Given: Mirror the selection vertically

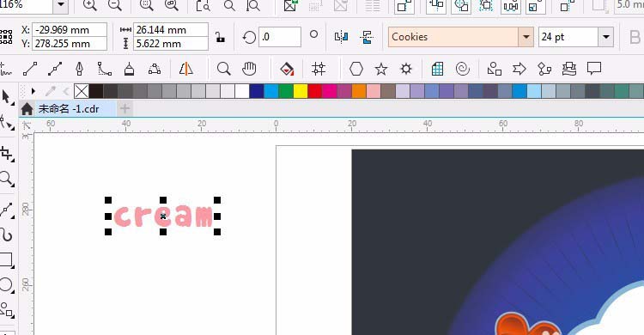Looking at the screenshot, I should pyautogui.click(x=367, y=37).
